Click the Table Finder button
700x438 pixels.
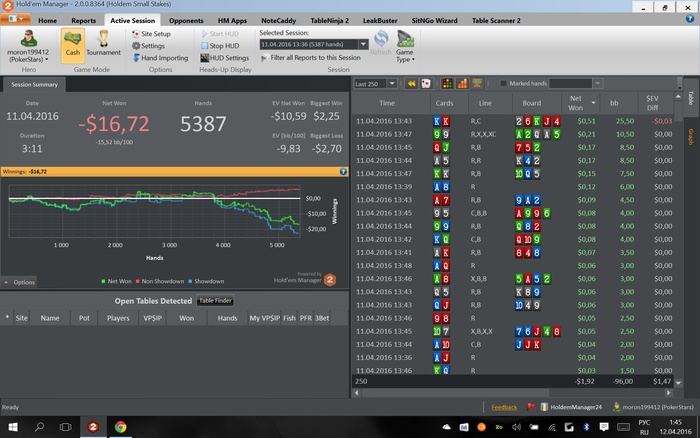(x=215, y=301)
